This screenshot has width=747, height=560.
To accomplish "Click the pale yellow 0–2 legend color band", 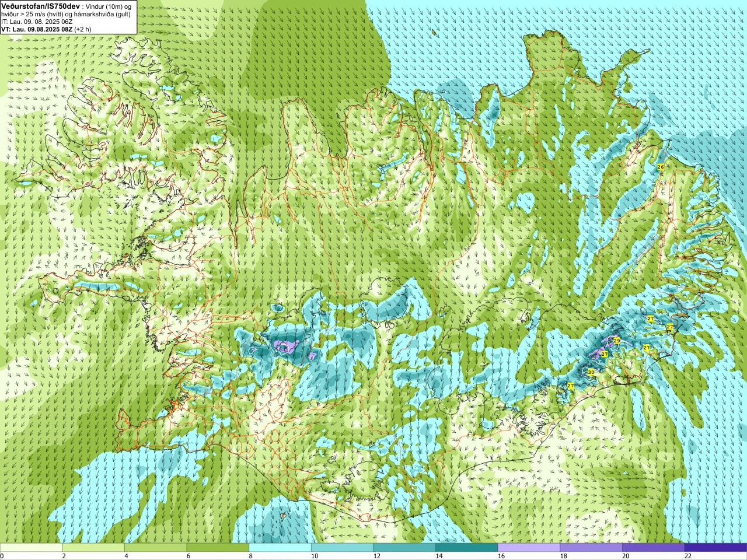I will [x=31, y=548].
